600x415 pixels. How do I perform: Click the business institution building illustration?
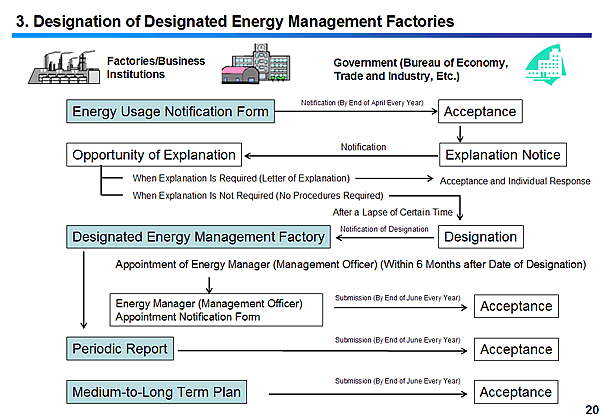click(x=256, y=64)
